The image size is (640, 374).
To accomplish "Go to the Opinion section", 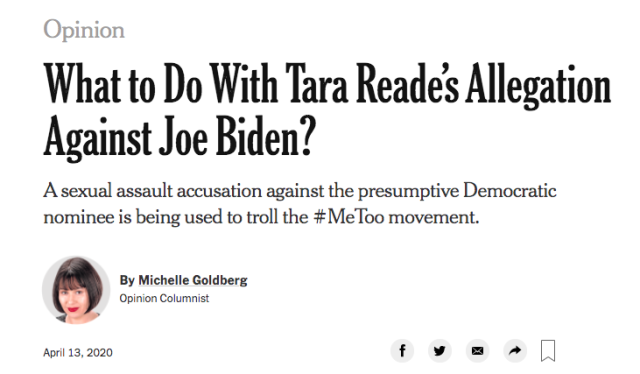I will point(84,30).
